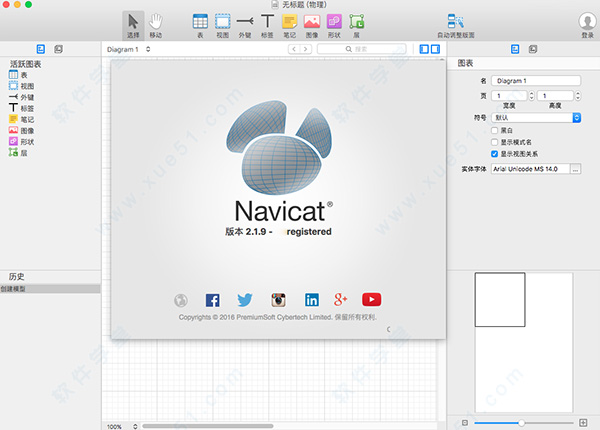Pick the 标签 label tool in toolbar
This screenshot has height=430, width=600.
[x=267, y=25]
